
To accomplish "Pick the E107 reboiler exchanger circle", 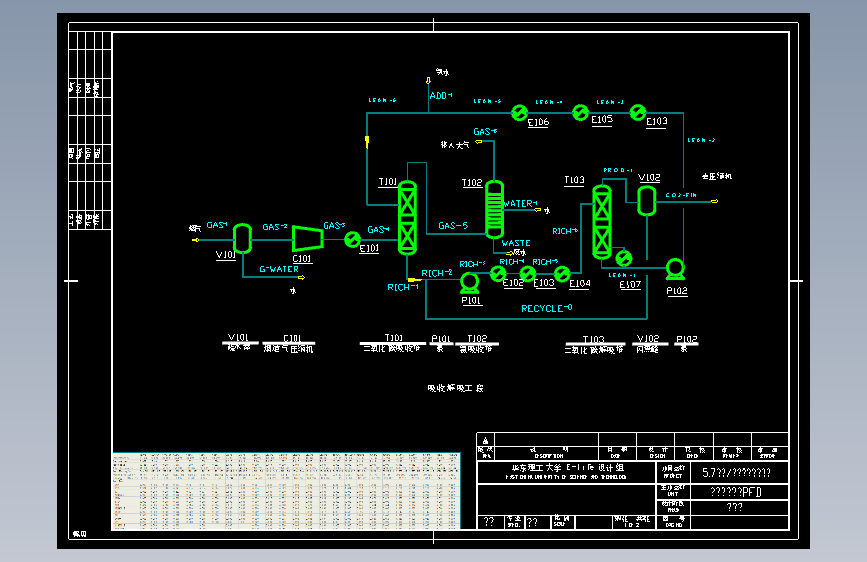I will click(x=624, y=258).
